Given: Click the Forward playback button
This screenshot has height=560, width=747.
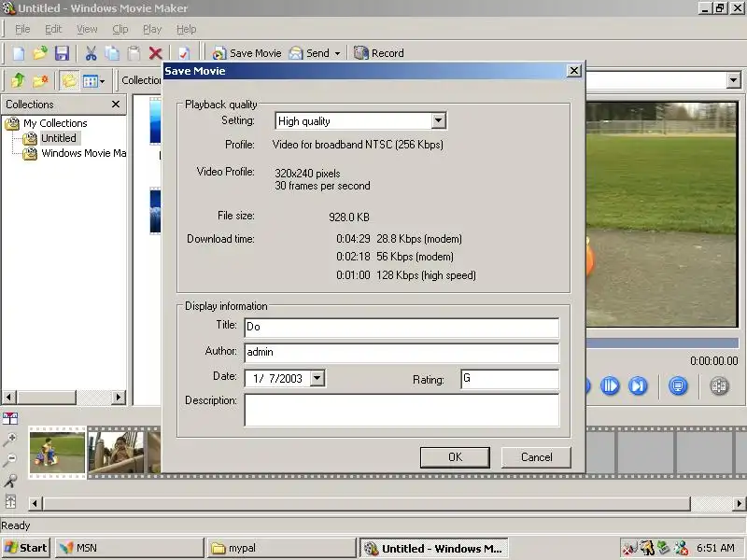Looking at the screenshot, I should coord(638,385).
